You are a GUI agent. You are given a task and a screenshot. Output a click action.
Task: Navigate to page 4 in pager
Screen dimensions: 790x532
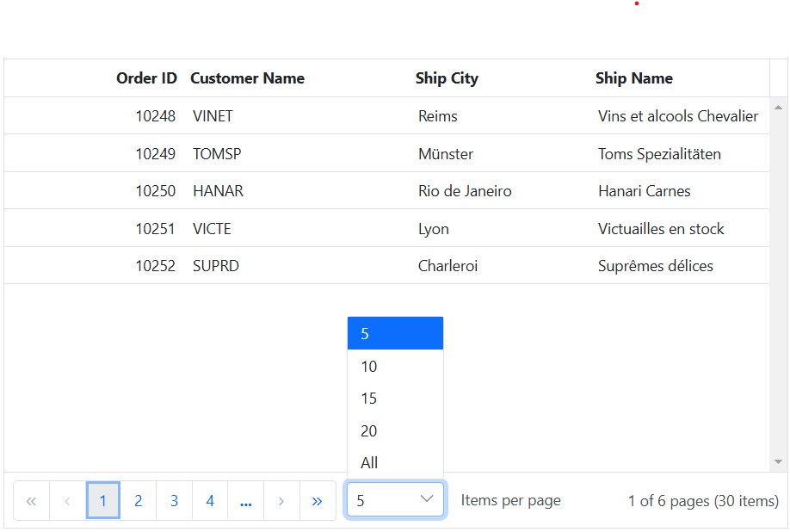click(210, 501)
